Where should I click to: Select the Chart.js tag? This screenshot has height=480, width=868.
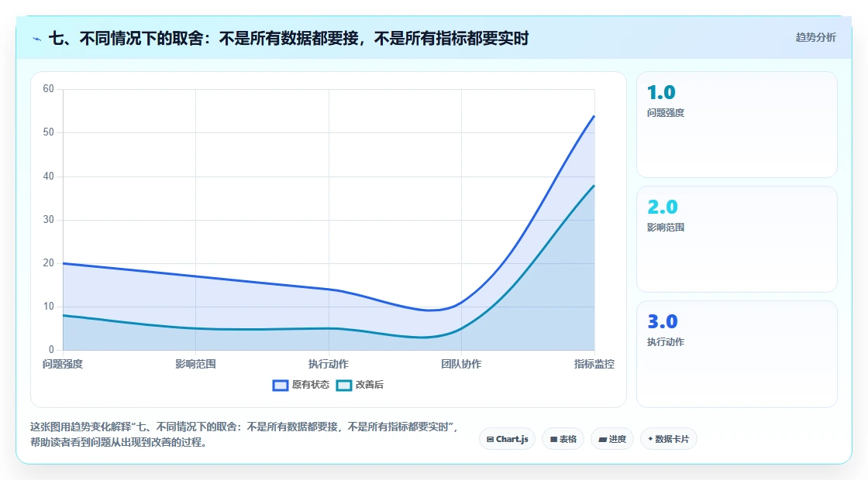507,439
